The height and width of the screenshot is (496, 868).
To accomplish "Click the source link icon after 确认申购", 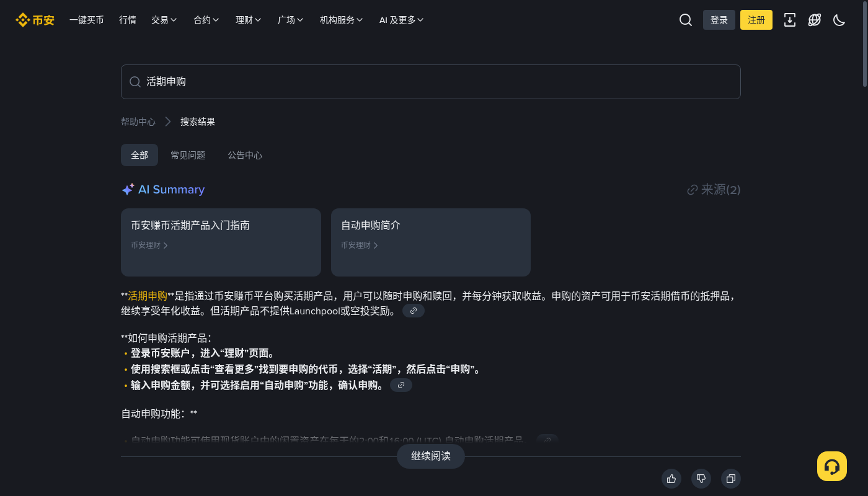I will coord(401,385).
